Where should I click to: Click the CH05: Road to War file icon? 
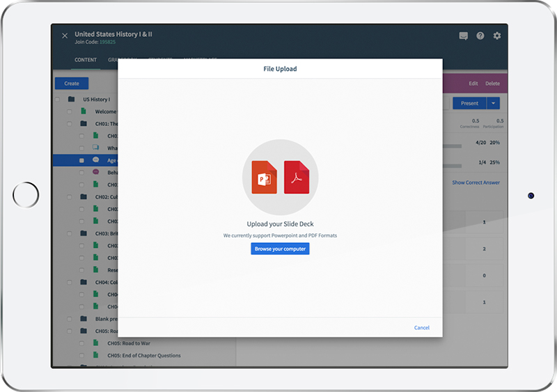pyautogui.click(x=95, y=343)
